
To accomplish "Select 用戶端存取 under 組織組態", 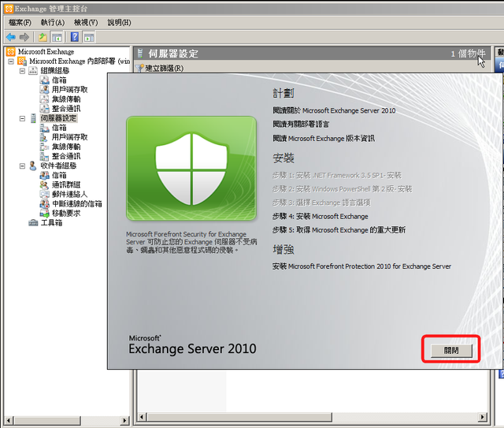I will pyautogui.click(x=70, y=89).
